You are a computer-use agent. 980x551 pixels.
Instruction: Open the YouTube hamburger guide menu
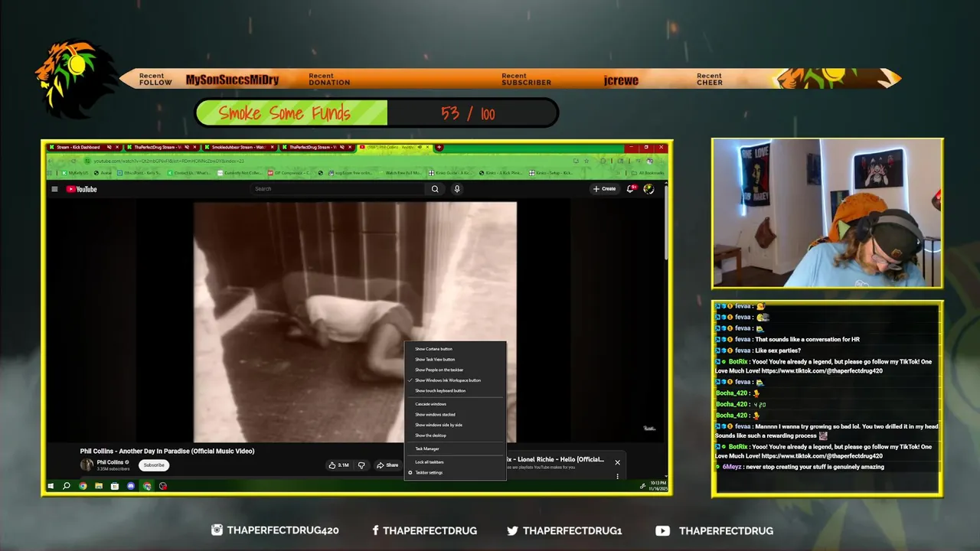(54, 189)
